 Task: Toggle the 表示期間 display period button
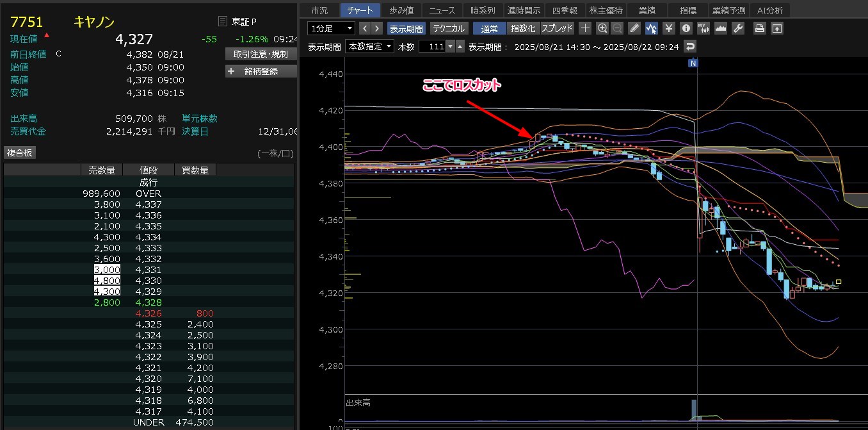pos(406,28)
